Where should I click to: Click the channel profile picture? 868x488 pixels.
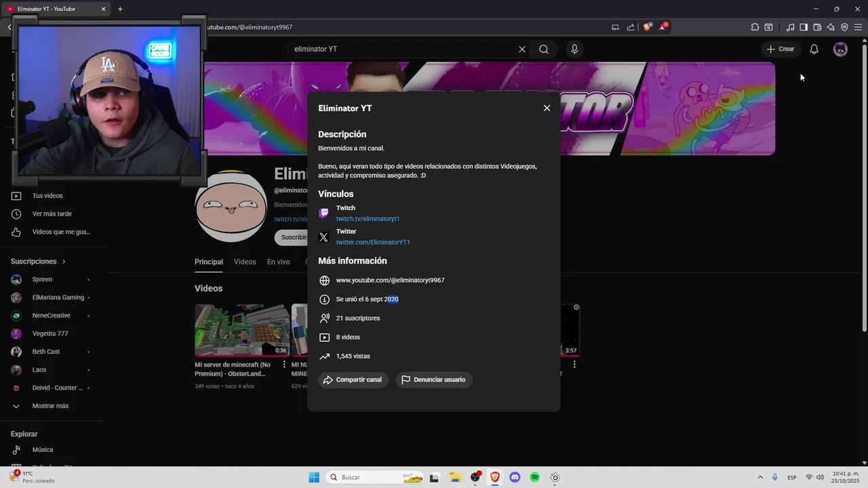click(231, 207)
